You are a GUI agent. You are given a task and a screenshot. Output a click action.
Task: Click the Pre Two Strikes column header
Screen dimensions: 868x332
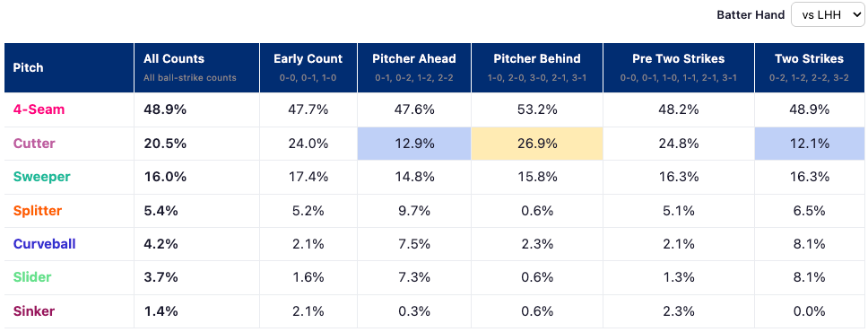click(x=679, y=67)
